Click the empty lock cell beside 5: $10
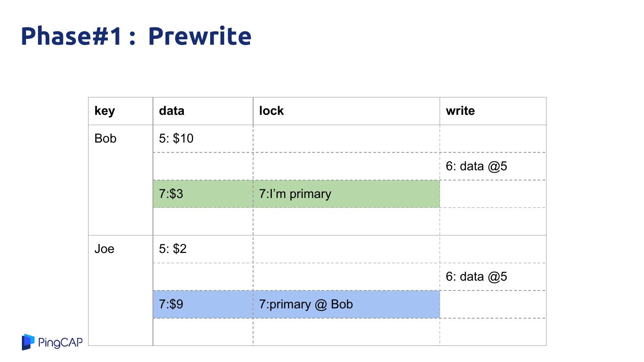This screenshot has height=362, width=644. [x=346, y=139]
